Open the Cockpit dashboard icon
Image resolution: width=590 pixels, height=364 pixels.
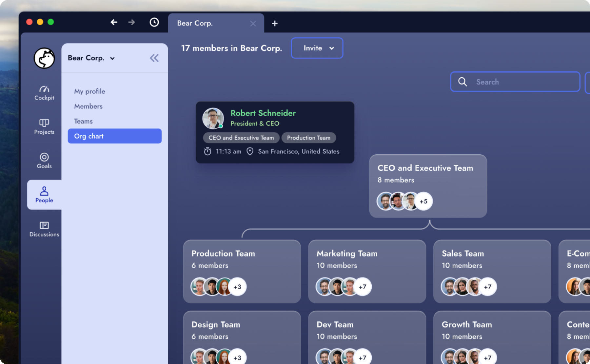(x=44, y=93)
